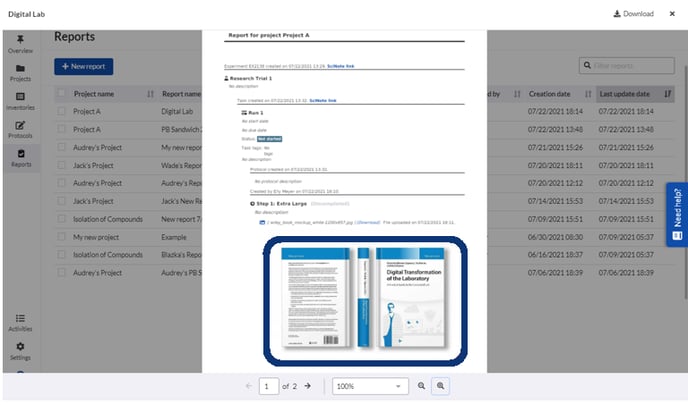Click the zoom out magnifier icon
688x405 pixels.
(x=421, y=386)
